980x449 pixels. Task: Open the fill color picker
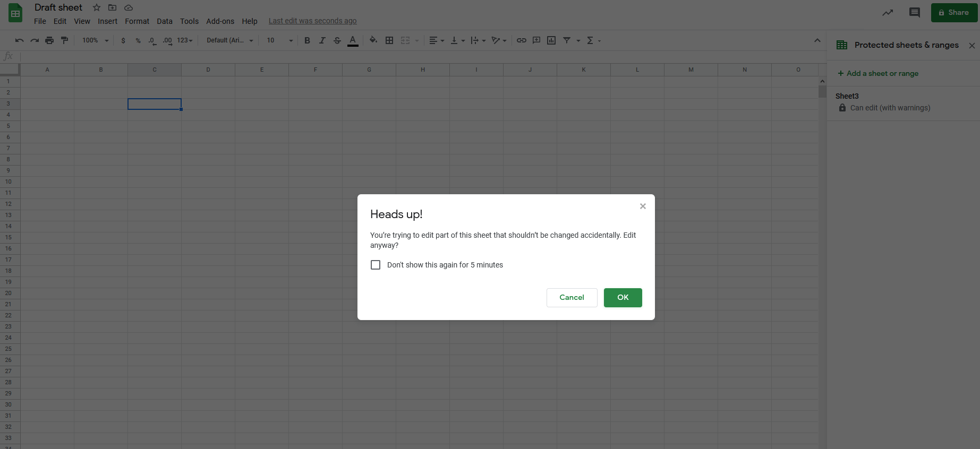tap(373, 40)
